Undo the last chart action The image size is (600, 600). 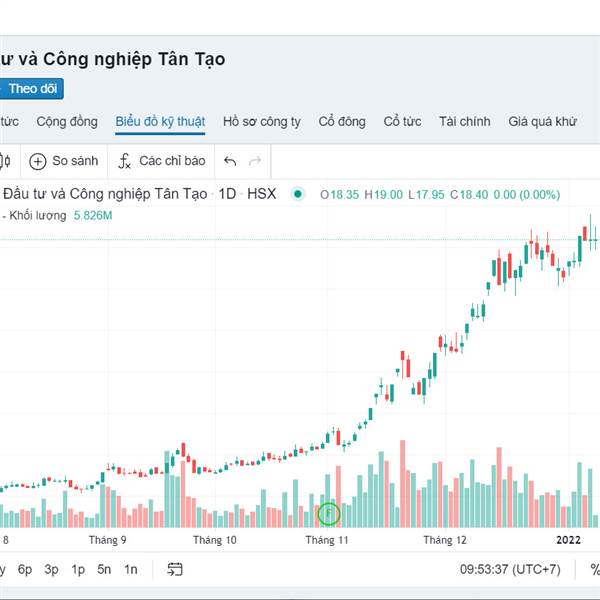(x=230, y=161)
